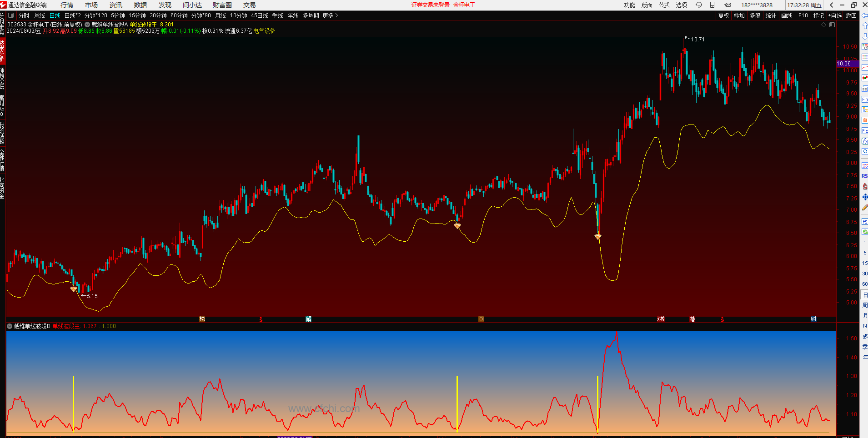Toggle 复权 price adjustment
868x438 pixels.
[723, 15]
